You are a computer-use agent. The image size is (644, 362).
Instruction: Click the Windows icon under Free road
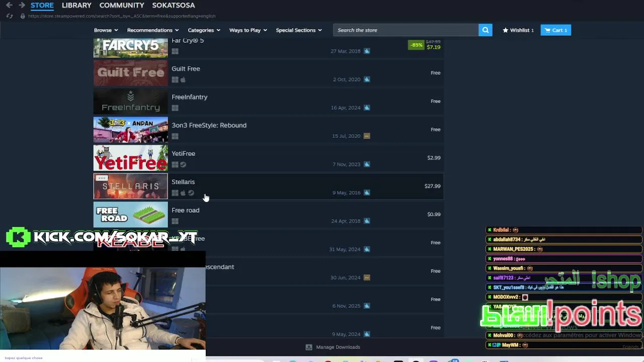175,221
